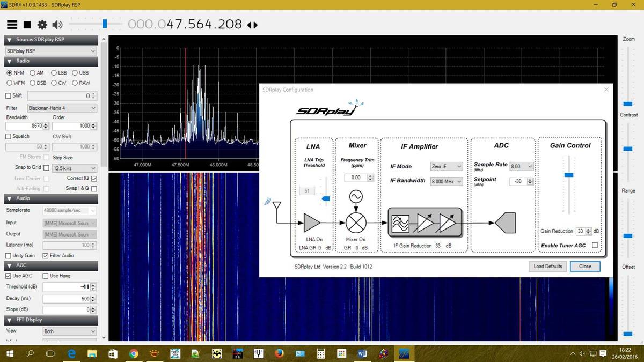
Task: Collapse the AGC panel header
Action: (x=51, y=265)
